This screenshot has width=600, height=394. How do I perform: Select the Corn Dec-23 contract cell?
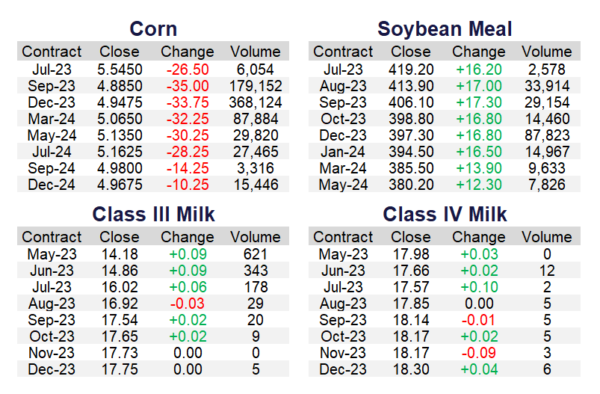52,103
